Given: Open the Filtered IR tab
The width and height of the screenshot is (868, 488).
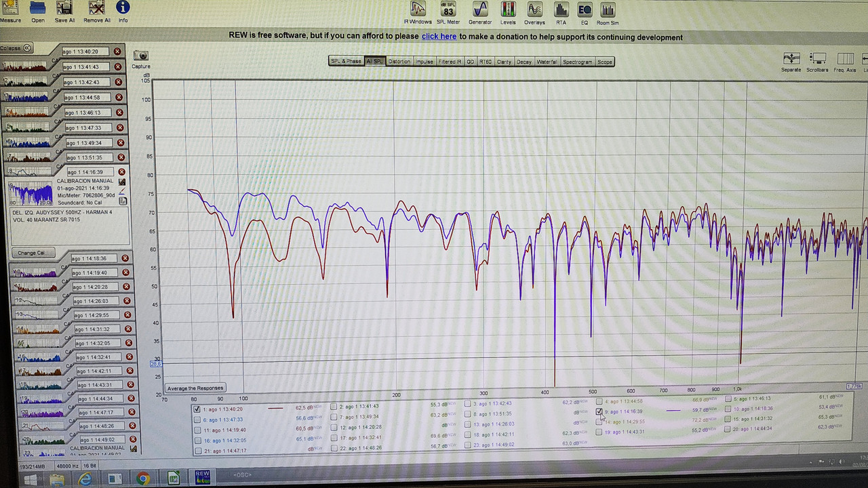Looking at the screenshot, I should (450, 62).
